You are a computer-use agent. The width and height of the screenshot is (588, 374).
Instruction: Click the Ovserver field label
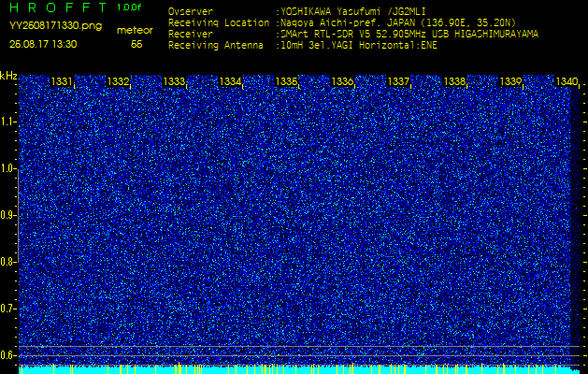click(x=191, y=11)
